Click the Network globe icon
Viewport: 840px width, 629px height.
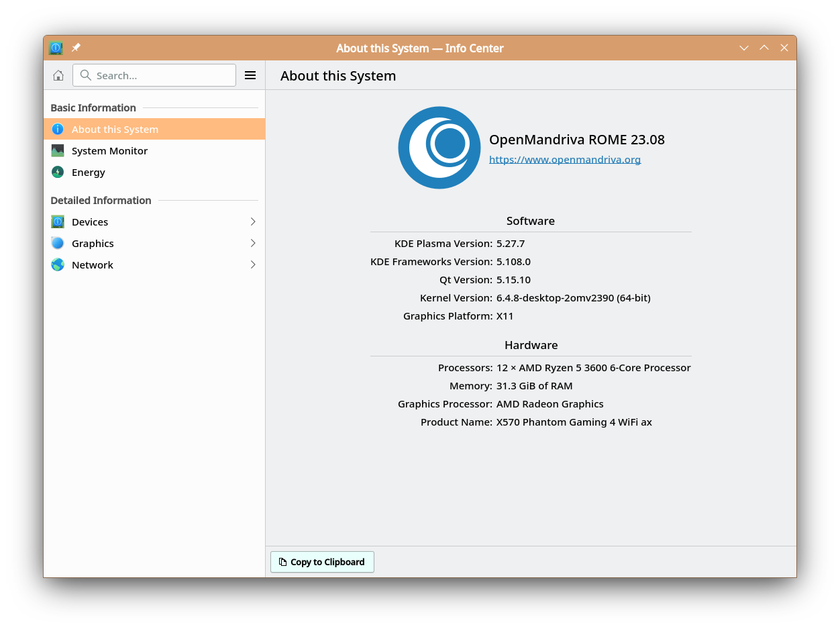point(58,264)
